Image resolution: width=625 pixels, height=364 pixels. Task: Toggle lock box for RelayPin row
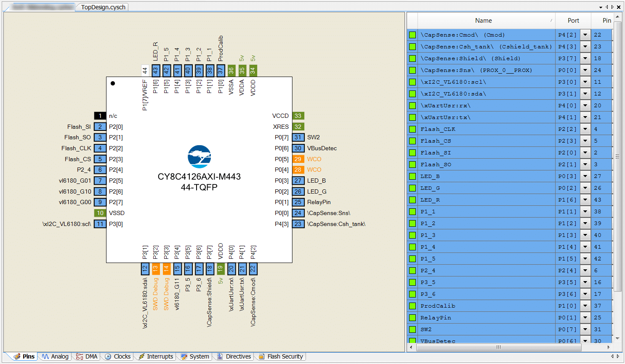(x=412, y=318)
